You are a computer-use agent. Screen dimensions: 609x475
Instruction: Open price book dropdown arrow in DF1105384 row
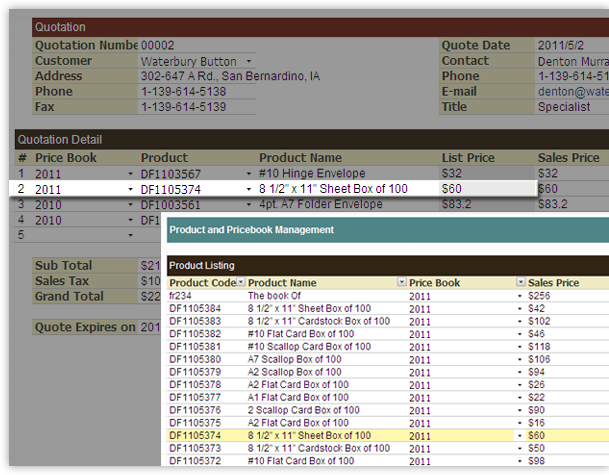[x=520, y=309]
